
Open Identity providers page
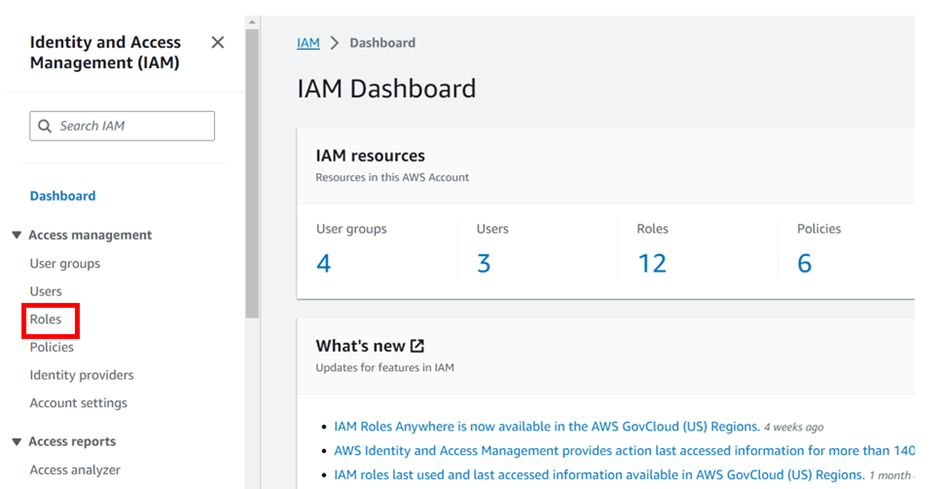[82, 375]
